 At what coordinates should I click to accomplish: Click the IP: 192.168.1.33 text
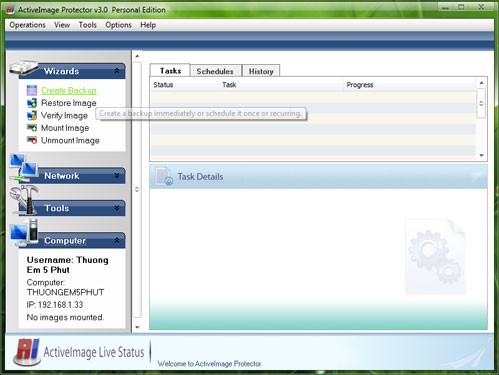55,305
